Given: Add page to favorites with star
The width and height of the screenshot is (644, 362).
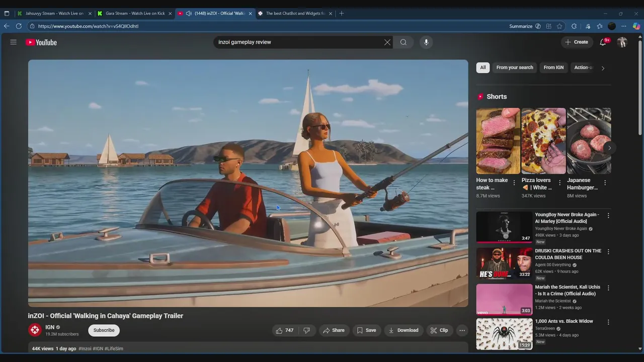Looking at the screenshot, I should click(x=559, y=26).
